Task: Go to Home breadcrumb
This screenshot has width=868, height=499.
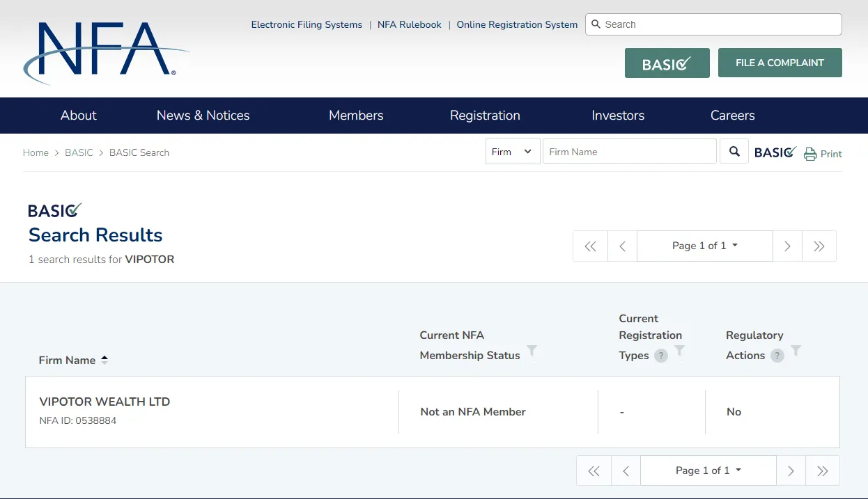Action: tap(36, 152)
